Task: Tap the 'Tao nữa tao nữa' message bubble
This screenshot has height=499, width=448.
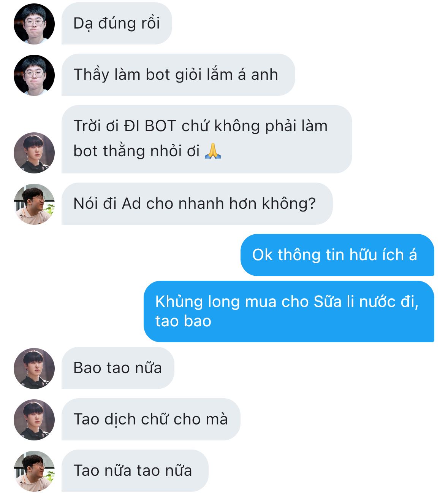Action: 135,471
